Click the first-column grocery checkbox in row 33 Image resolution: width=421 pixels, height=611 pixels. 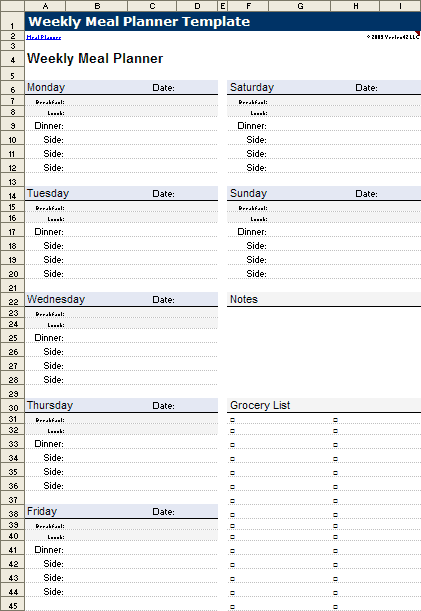232,445
